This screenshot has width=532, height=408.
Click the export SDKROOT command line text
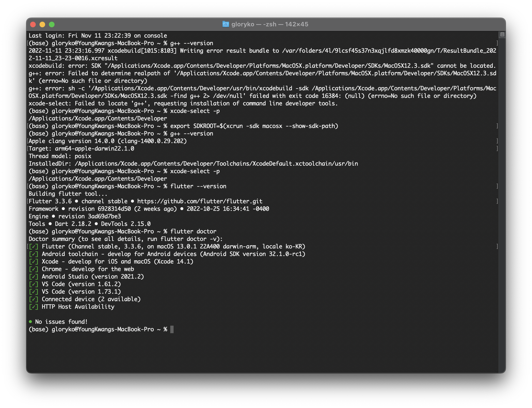254,126
